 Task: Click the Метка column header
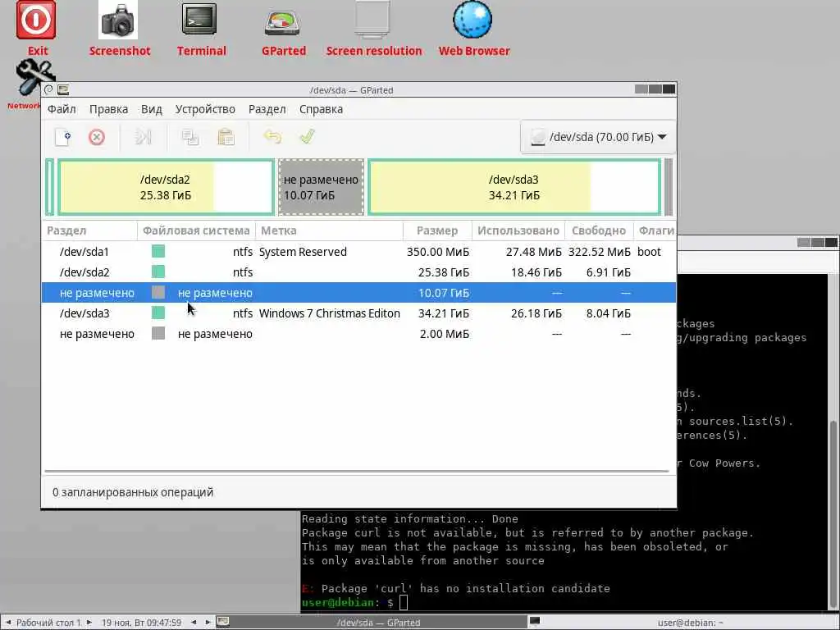tap(329, 231)
